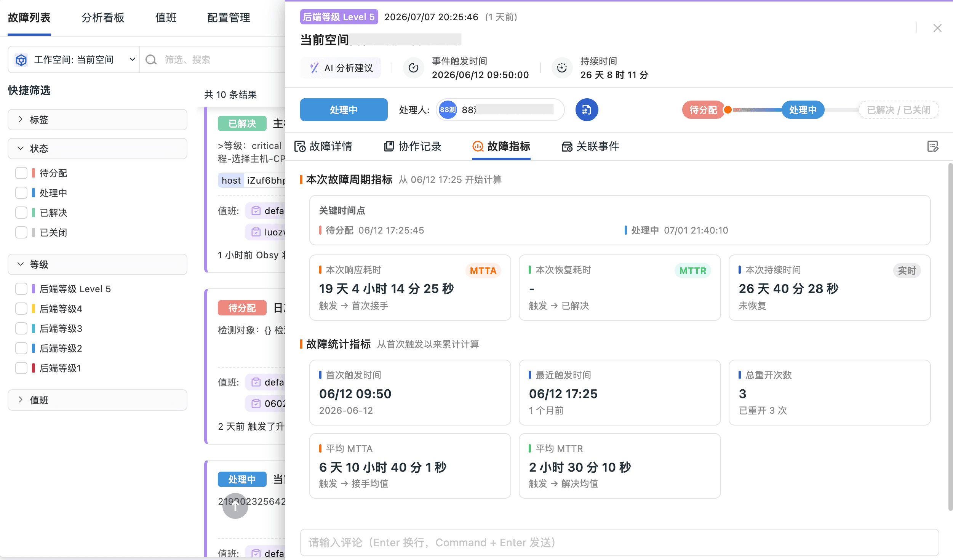Screen dimensions: 953x560
Task: Click the 事件触发时间 clock icon
Action: [x=413, y=68]
